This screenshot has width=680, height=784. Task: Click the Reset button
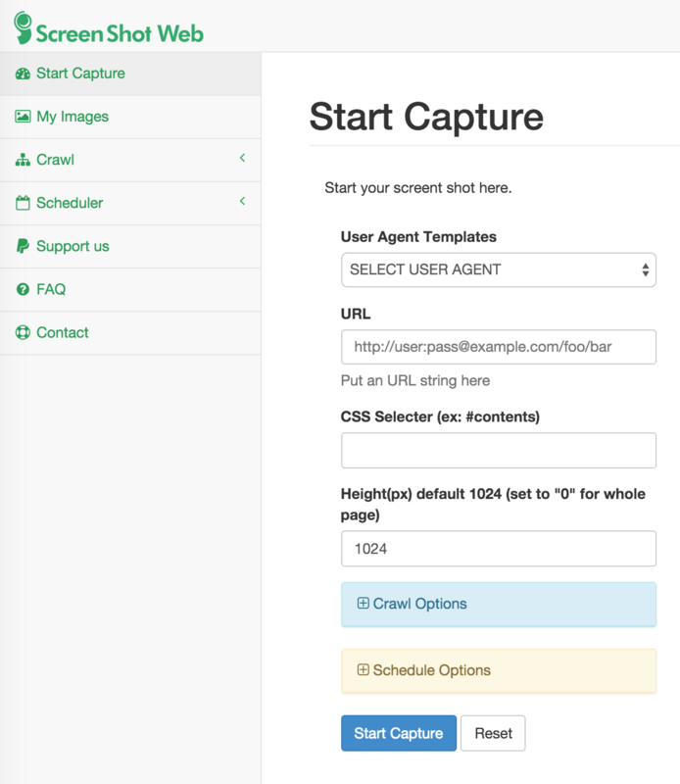493,733
